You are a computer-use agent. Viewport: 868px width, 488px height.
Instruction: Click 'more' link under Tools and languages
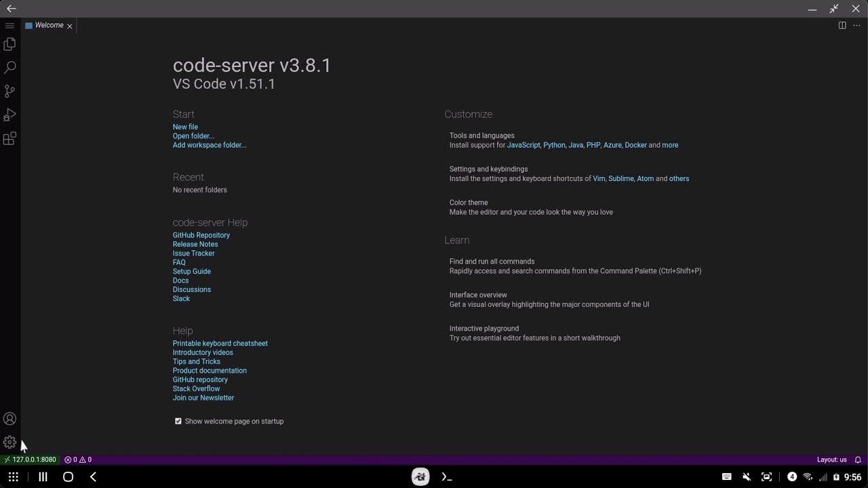[x=670, y=145]
